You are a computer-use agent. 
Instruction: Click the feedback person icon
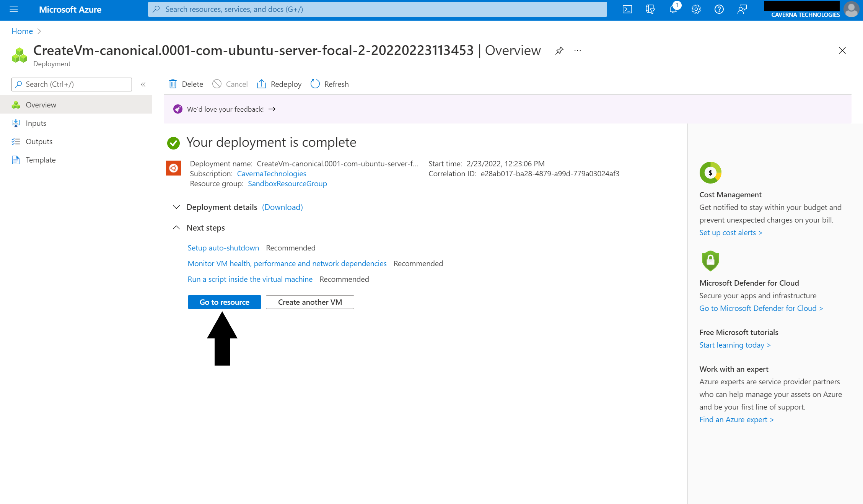click(742, 9)
